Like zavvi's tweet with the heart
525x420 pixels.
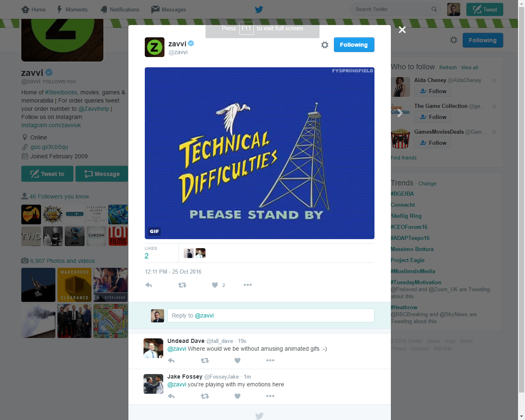point(215,285)
